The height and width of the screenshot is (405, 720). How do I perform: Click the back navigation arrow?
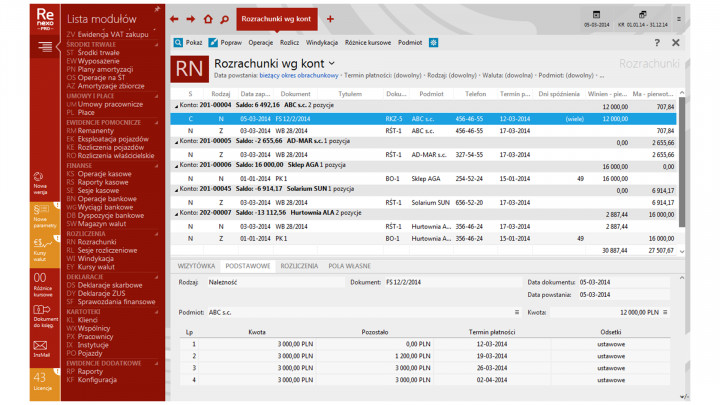175,19
